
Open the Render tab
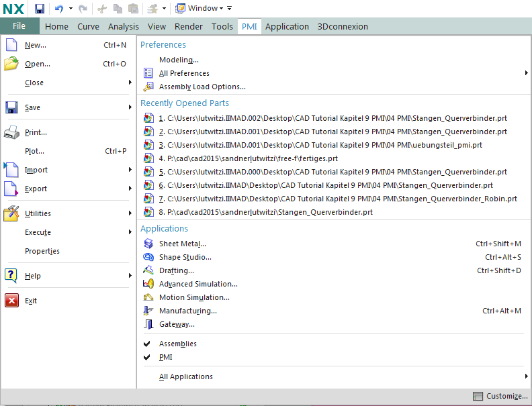click(189, 26)
